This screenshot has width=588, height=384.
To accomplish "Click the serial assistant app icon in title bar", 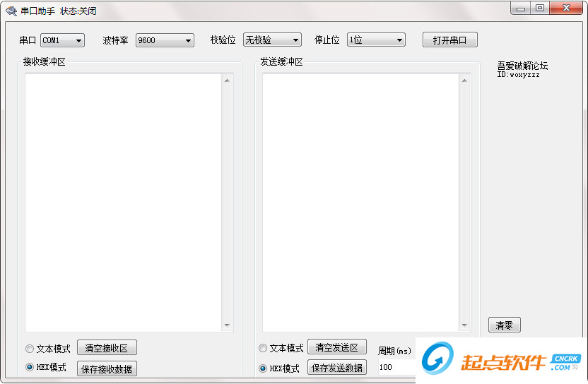I will 11,11.
